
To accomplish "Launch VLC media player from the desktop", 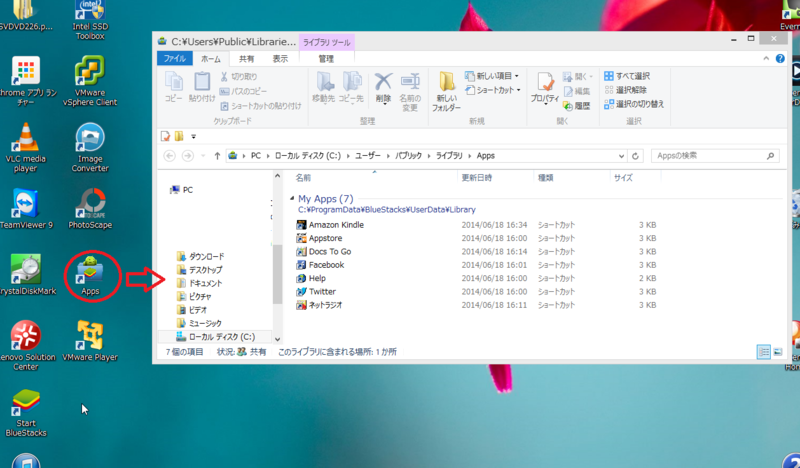I will [26, 147].
